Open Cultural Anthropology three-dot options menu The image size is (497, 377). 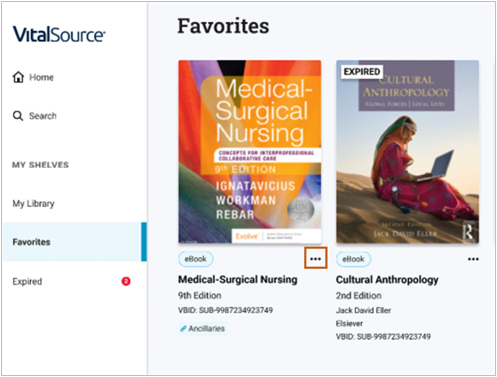[x=473, y=259]
